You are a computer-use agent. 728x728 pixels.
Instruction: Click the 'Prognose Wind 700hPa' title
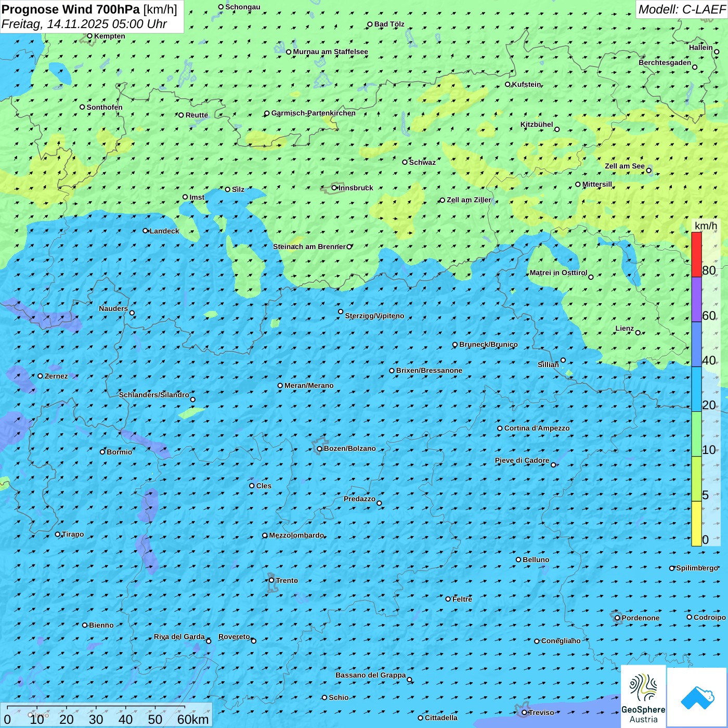tap(71, 9)
